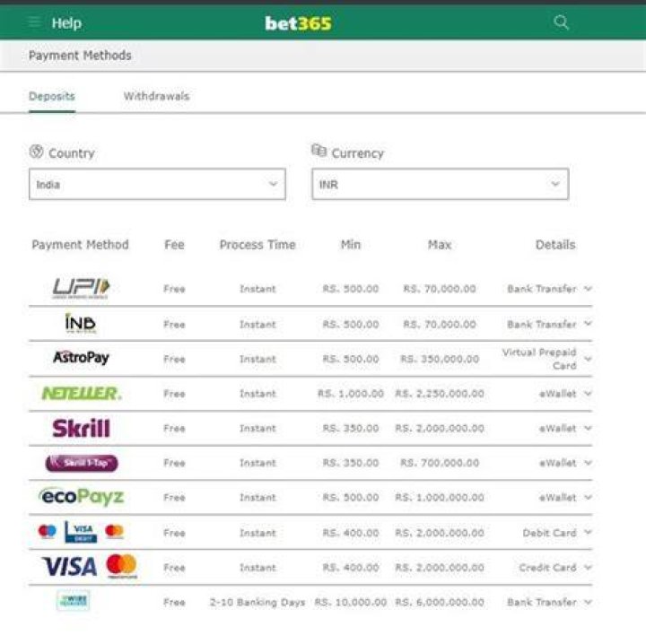Expand UPI Bank Transfer details chevron
The width and height of the screenshot is (646, 644).
(x=588, y=289)
